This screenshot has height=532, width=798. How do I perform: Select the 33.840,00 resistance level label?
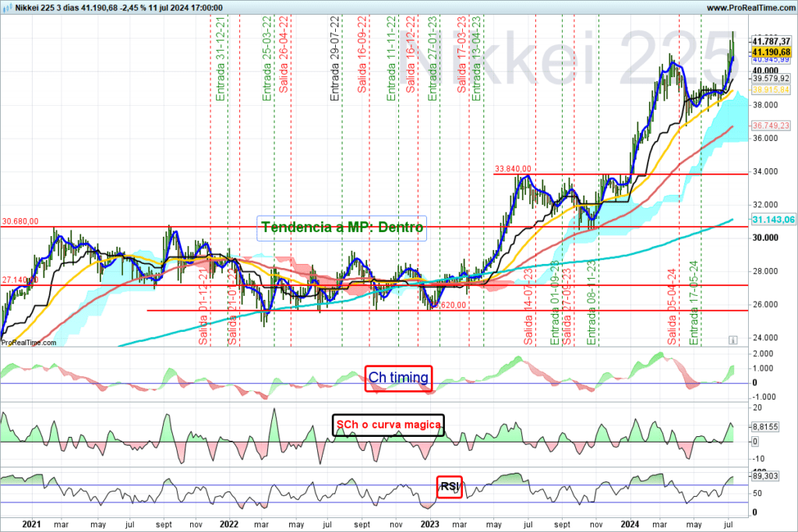pyautogui.click(x=513, y=169)
